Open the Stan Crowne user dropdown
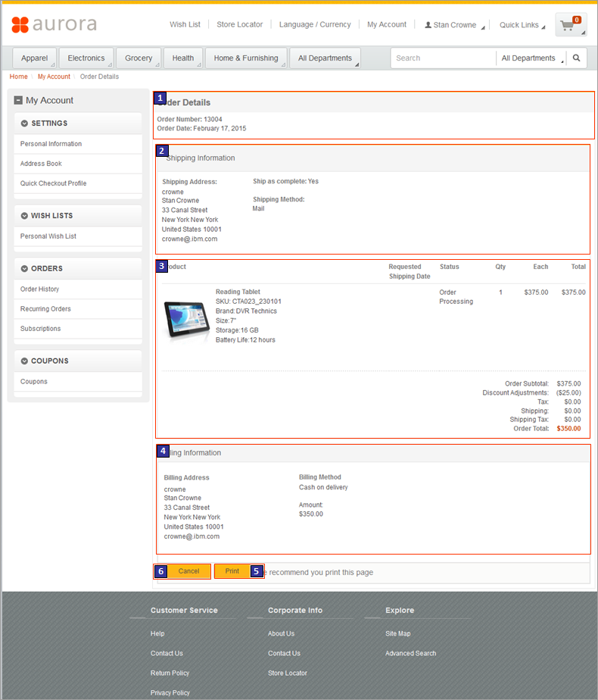Image resolution: width=598 pixels, height=700 pixels. pos(454,25)
